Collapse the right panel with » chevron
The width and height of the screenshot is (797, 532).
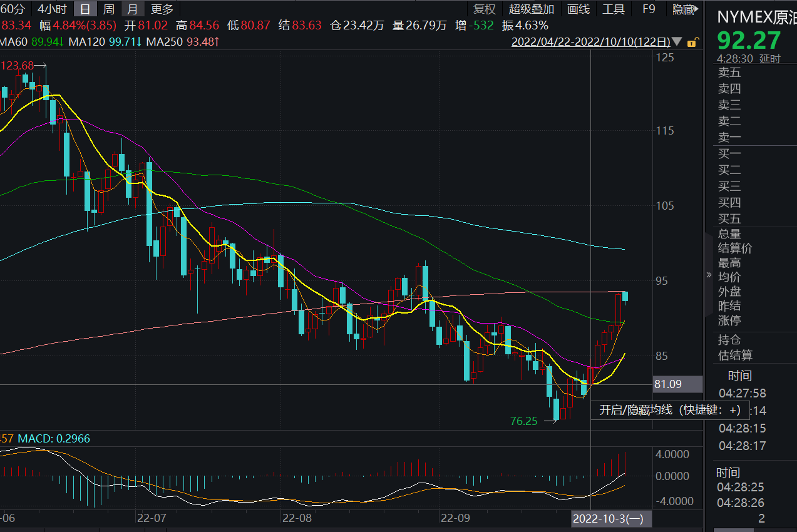pos(709,275)
